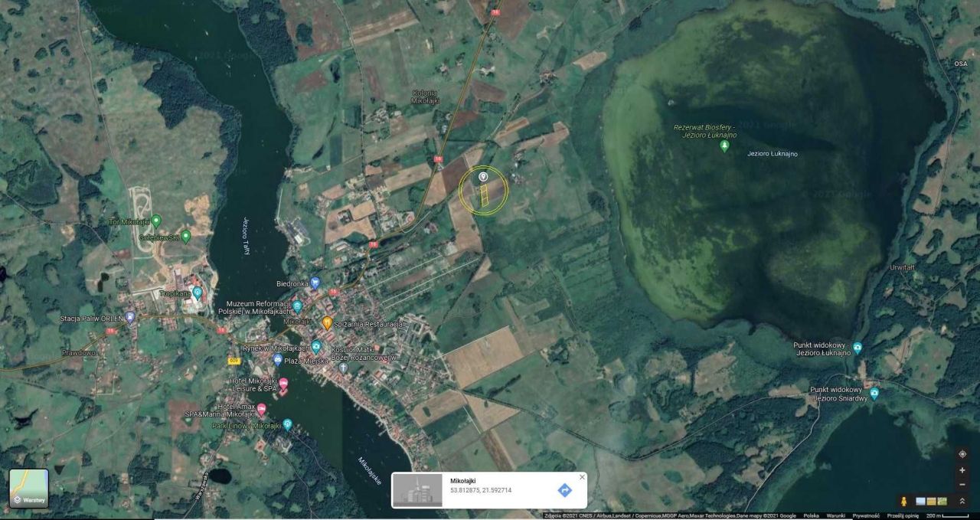Click the Jezioro Łuknajno lake label
Screen dimensions: 980x520
coord(772,154)
